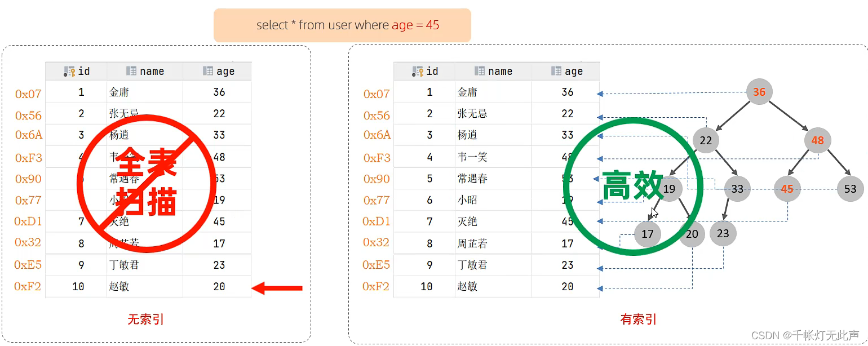Viewport: 868px width, 346px height.
Task: Select id cell 8 in 无索引 table
Action: (x=76, y=243)
